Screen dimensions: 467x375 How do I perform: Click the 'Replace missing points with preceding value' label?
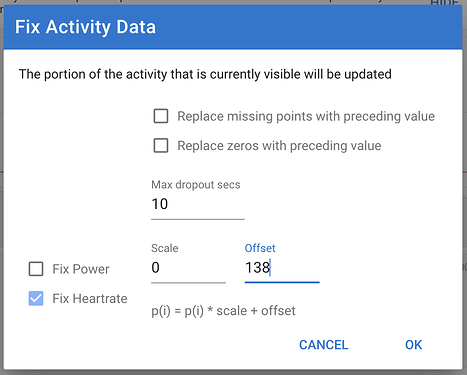click(x=306, y=116)
